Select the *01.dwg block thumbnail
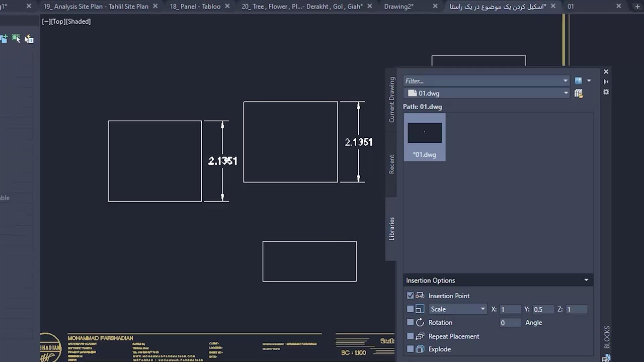The width and height of the screenshot is (644, 362). (424, 137)
